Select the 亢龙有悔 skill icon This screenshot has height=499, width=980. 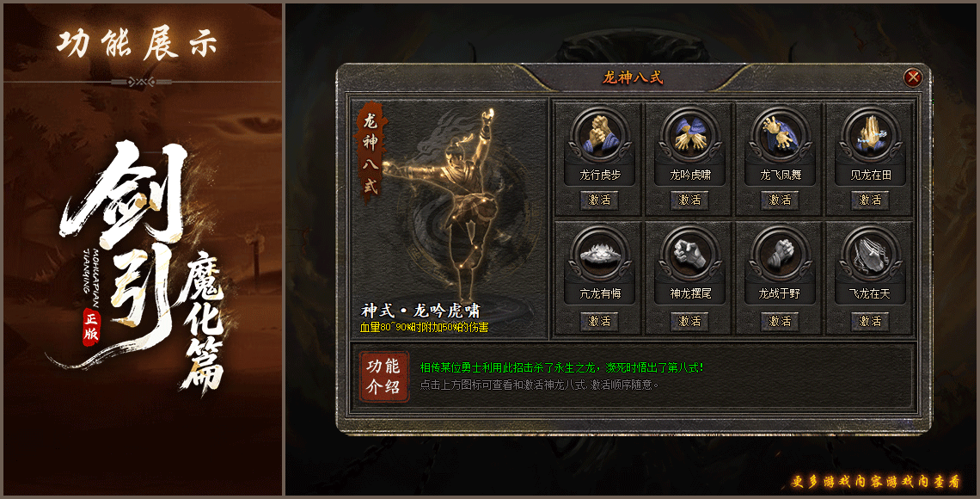(599, 254)
